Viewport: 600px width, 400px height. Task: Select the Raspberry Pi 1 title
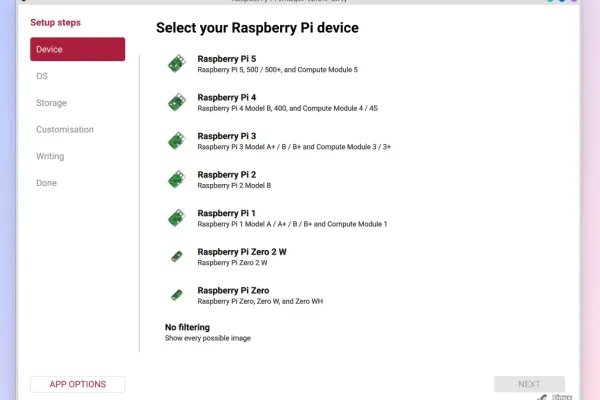227,213
